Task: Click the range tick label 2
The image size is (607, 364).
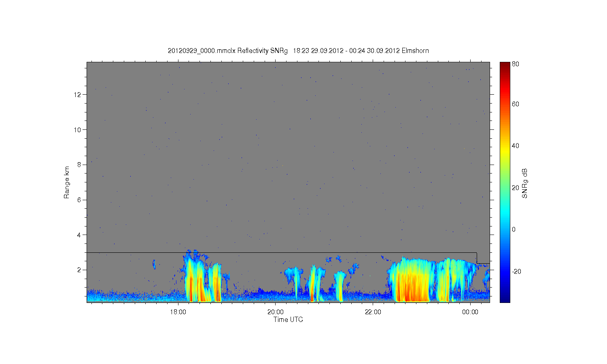Action: 80,270
